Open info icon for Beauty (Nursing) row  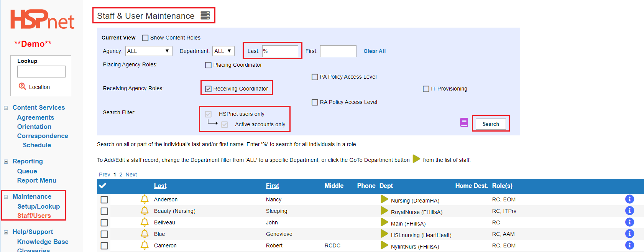tap(629, 211)
